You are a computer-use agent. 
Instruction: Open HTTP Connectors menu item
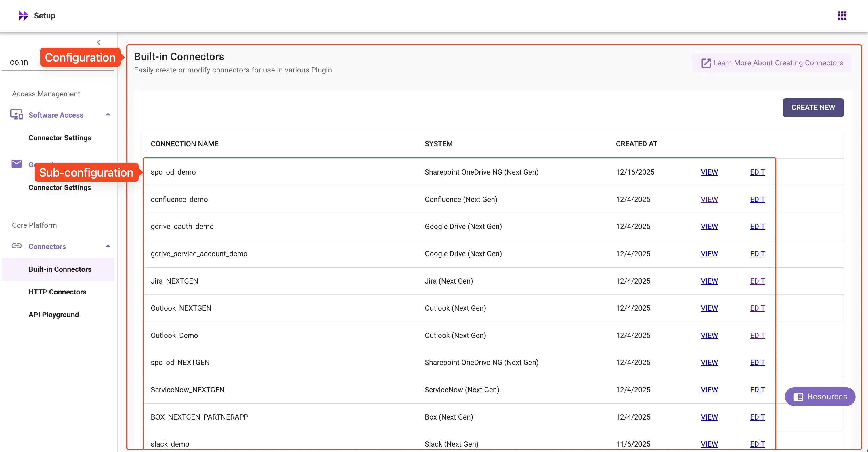57,292
